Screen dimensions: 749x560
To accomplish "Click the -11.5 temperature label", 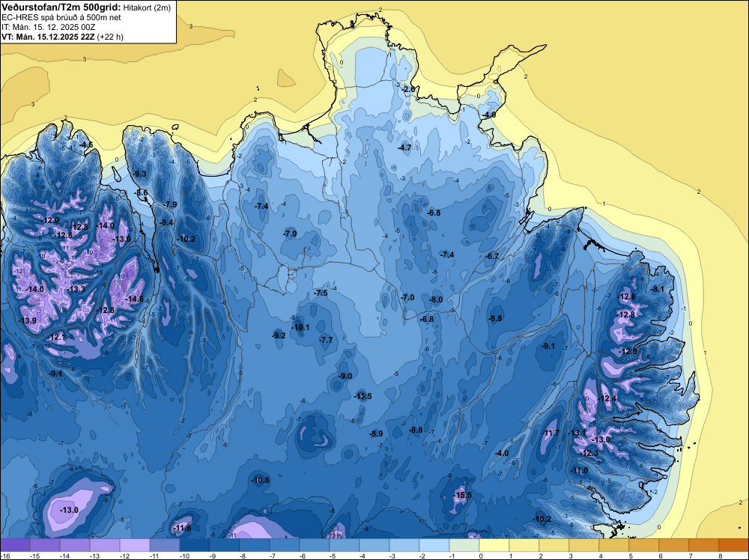I will coord(363,396).
